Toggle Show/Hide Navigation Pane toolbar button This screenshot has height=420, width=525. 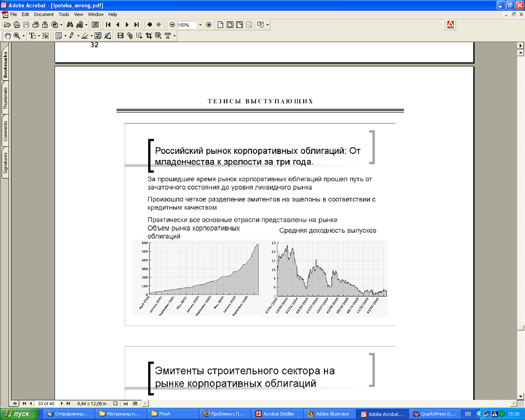coord(95,25)
